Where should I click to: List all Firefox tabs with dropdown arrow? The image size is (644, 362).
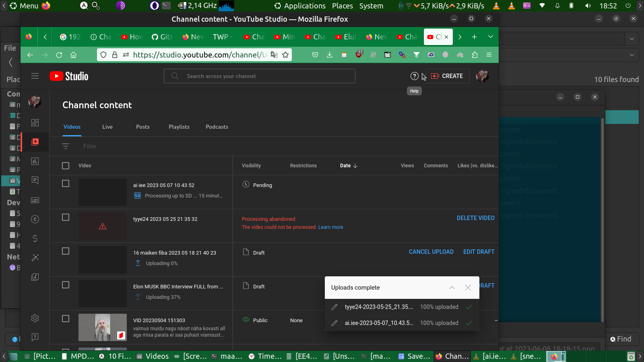[x=490, y=37]
